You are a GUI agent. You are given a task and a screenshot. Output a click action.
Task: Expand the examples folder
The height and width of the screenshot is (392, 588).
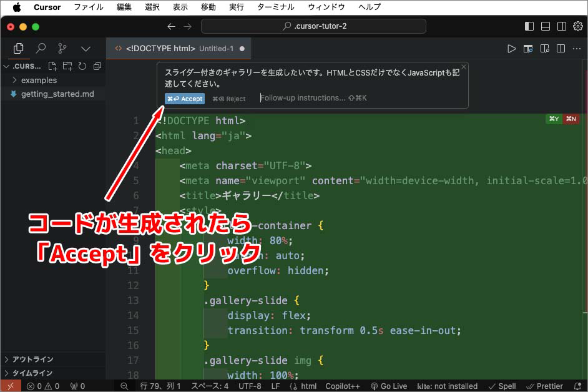[x=39, y=80]
